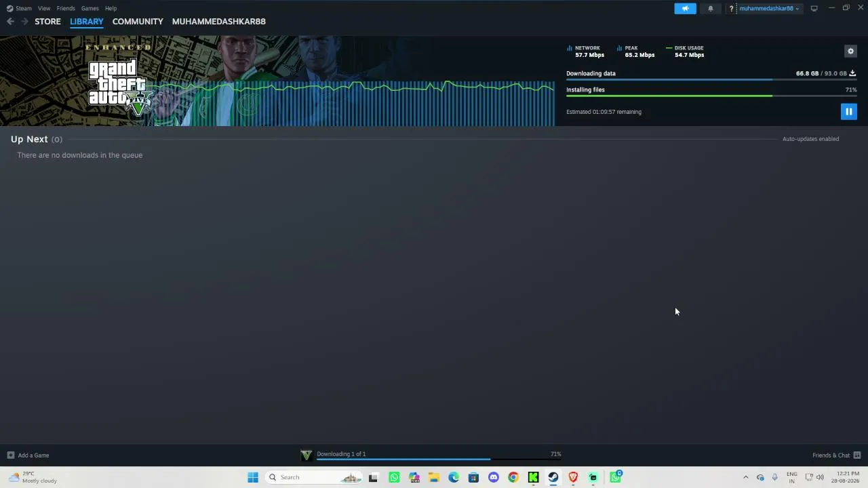Open the MUHAMMEDASHKAR88 profile tab
The width and height of the screenshot is (868, 488).
pyautogui.click(x=218, y=22)
